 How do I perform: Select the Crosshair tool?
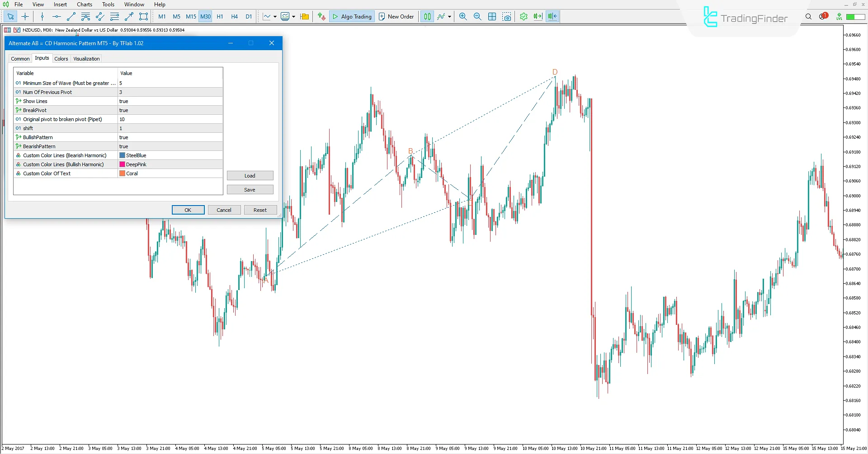coord(25,16)
